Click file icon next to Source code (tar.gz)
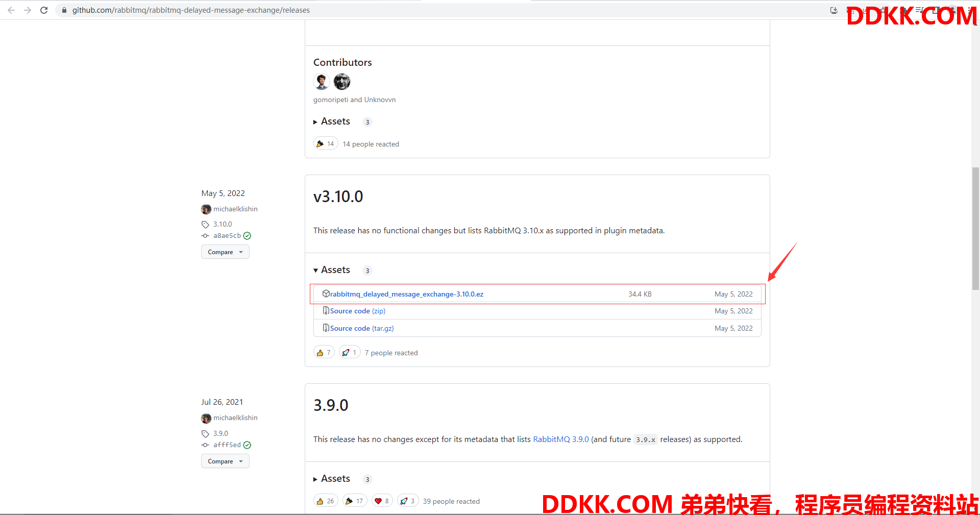Screen dimensions: 980x515 point(326,328)
